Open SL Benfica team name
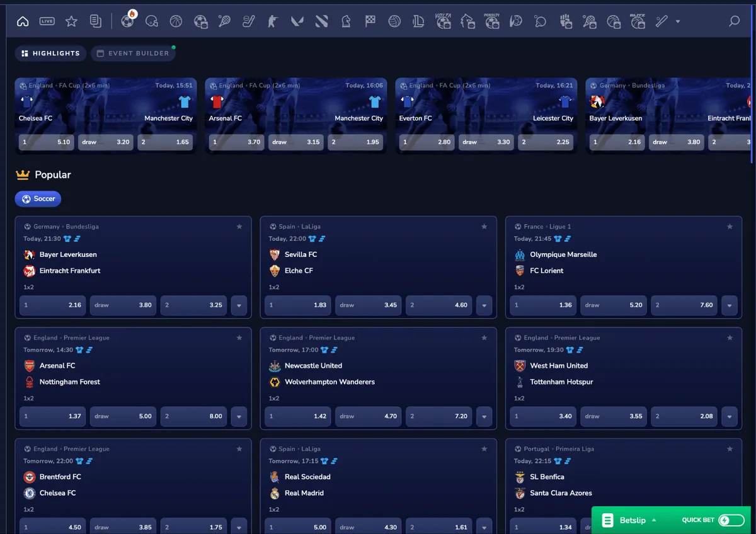756x534 pixels. [x=547, y=477]
